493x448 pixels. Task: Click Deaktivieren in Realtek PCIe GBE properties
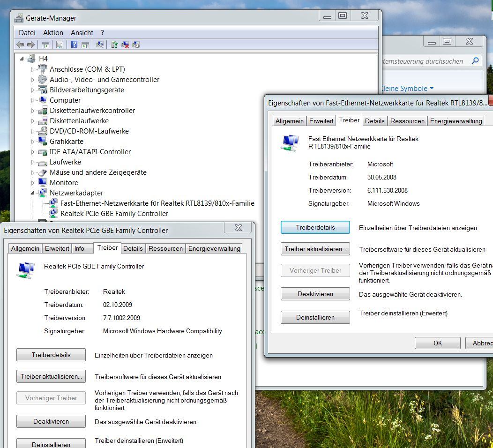pos(51,421)
